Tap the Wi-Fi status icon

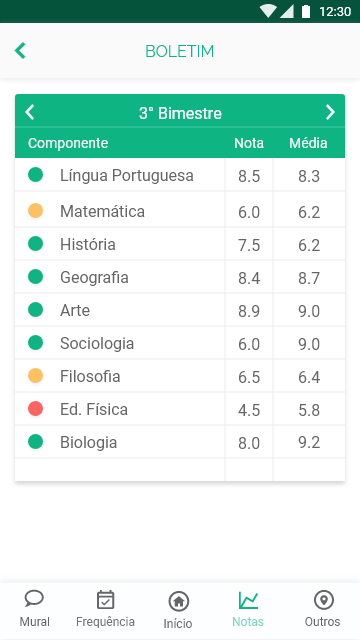pos(268,11)
